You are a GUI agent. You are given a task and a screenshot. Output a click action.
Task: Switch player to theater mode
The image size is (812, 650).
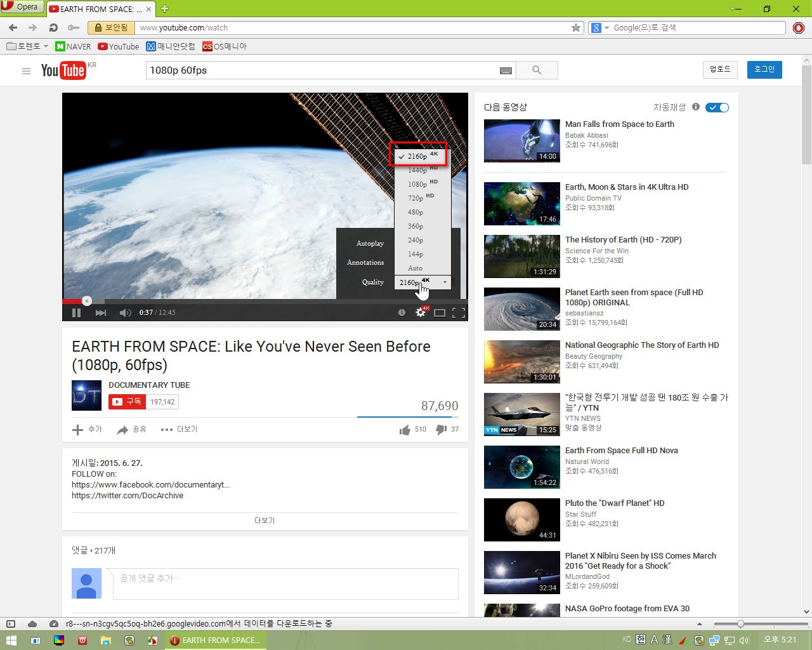point(440,312)
